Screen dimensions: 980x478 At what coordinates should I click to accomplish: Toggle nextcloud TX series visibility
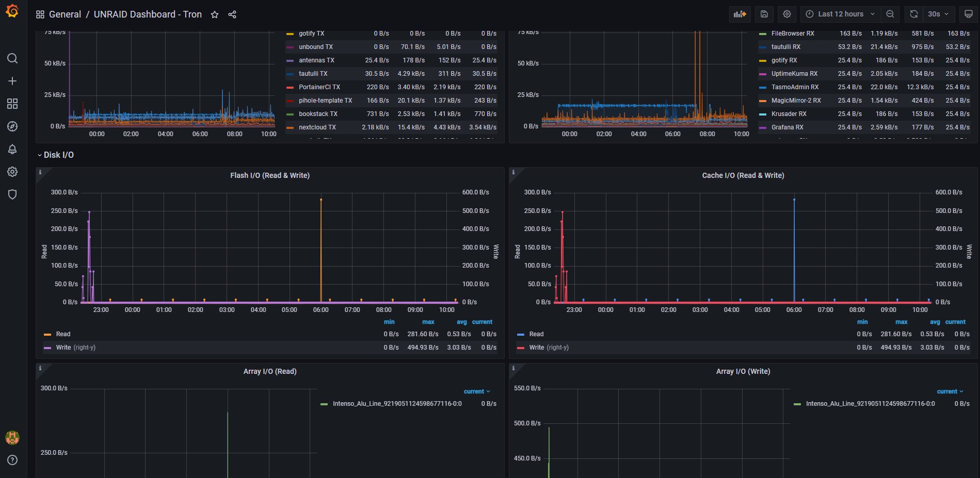click(317, 127)
